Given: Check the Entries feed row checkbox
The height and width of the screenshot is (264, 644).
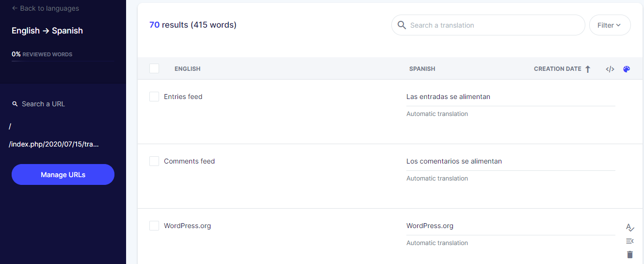Looking at the screenshot, I should (x=154, y=97).
